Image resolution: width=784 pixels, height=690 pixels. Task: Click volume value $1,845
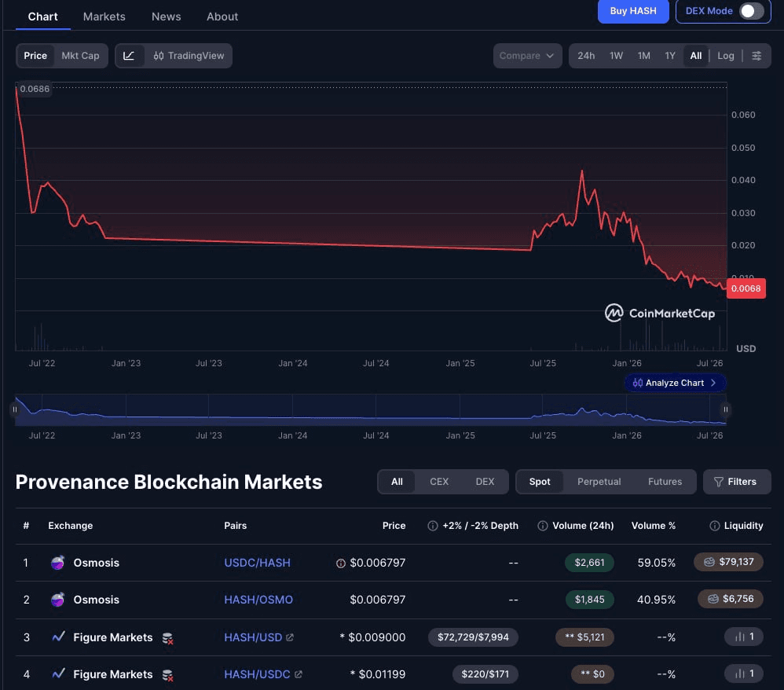pyautogui.click(x=589, y=600)
